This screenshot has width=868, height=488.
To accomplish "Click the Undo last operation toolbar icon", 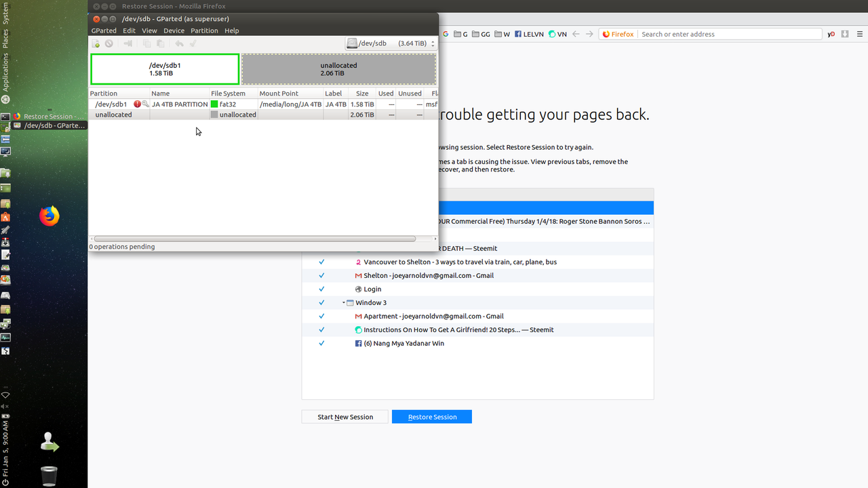I will 179,43.
